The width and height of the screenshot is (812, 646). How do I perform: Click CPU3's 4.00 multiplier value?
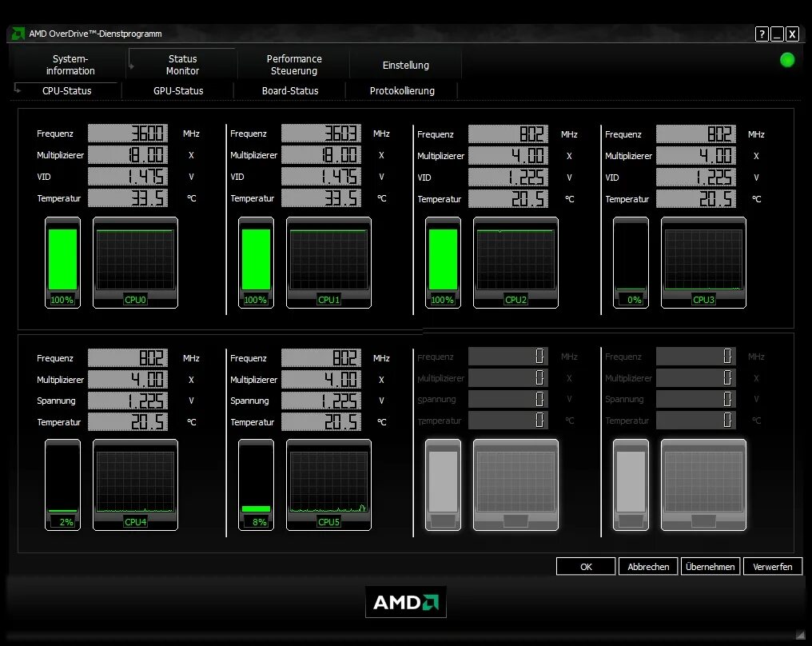(x=696, y=155)
